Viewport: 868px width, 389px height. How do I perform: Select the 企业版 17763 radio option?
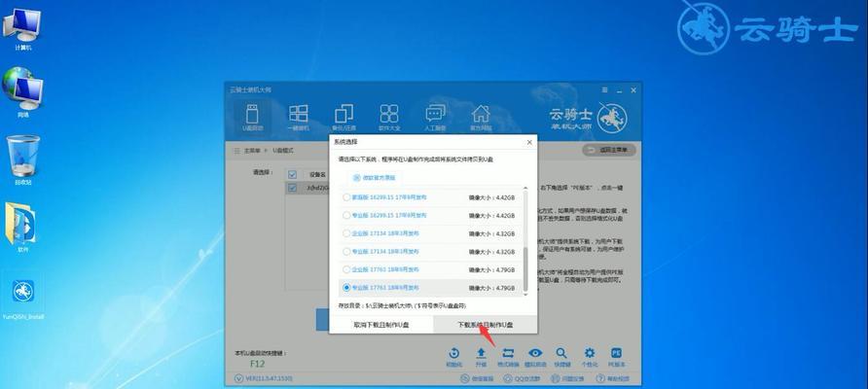346,269
